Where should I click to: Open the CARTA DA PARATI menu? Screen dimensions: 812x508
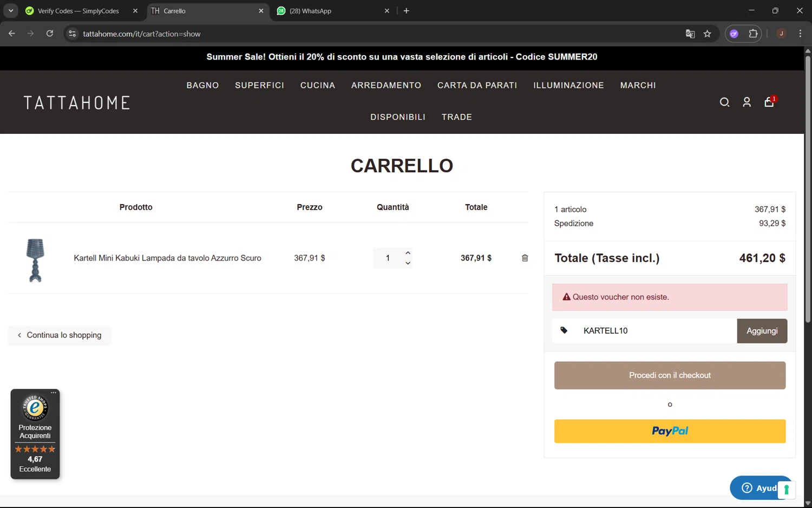(477, 86)
